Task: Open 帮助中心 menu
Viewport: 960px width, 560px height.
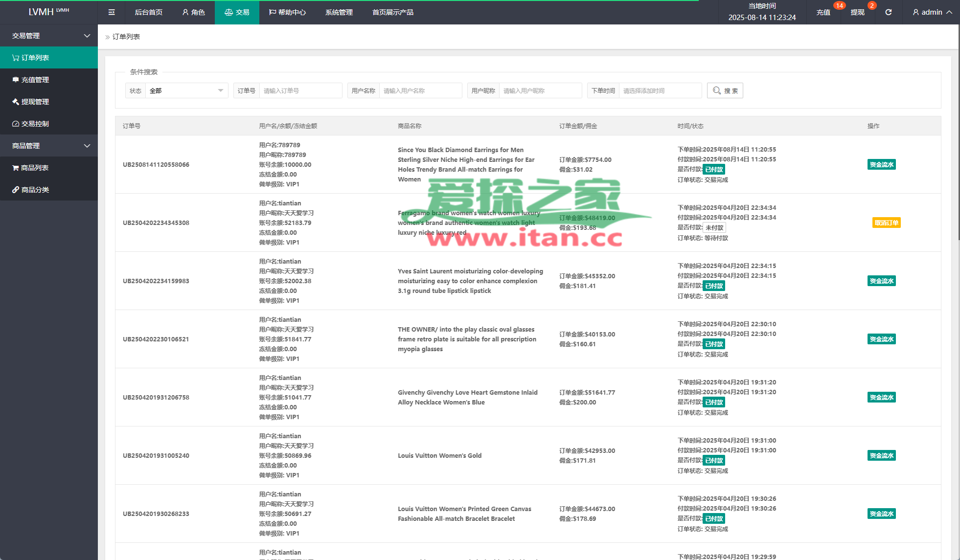Action: click(287, 12)
